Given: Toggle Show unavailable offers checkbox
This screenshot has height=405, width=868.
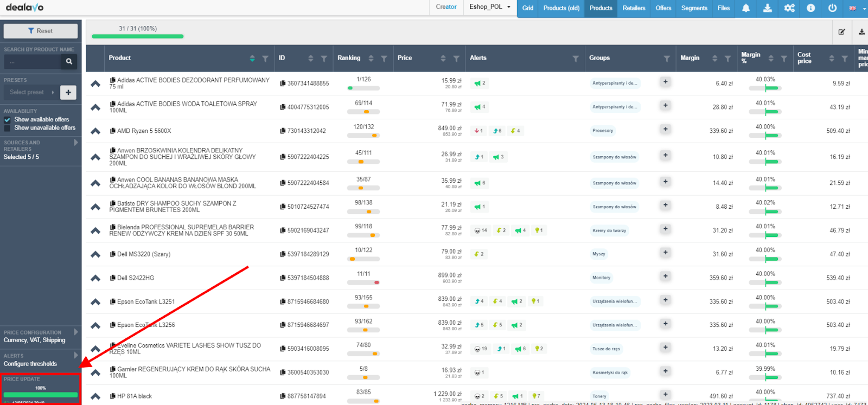Looking at the screenshot, I should (x=7, y=128).
